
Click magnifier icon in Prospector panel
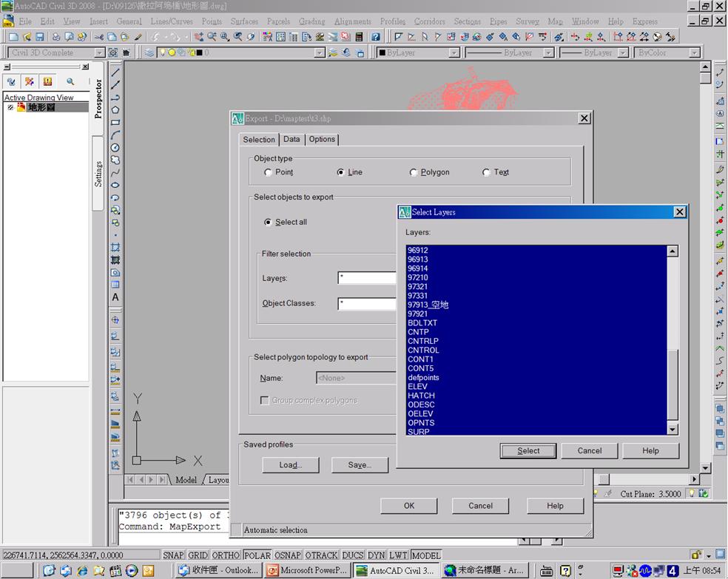(70, 81)
